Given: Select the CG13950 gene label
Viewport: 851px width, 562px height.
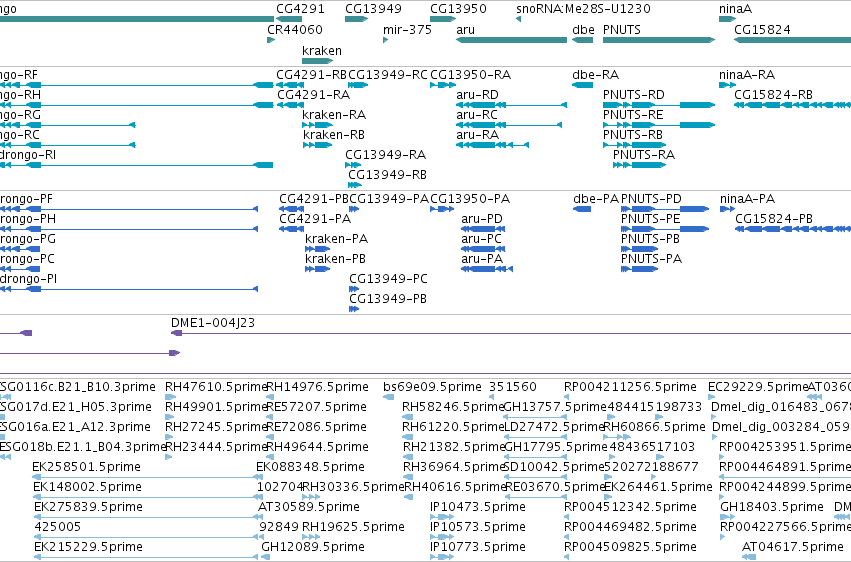Looking at the screenshot, I should click(458, 9).
